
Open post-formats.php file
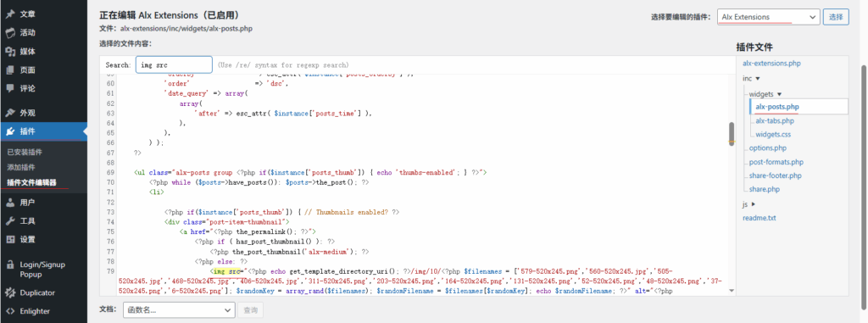pos(776,162)
